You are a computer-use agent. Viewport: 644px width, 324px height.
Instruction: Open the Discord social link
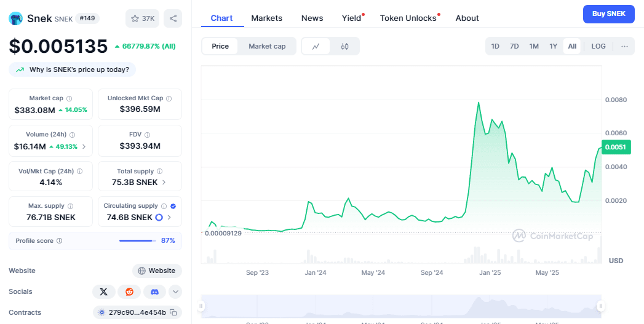pos(154,291)
